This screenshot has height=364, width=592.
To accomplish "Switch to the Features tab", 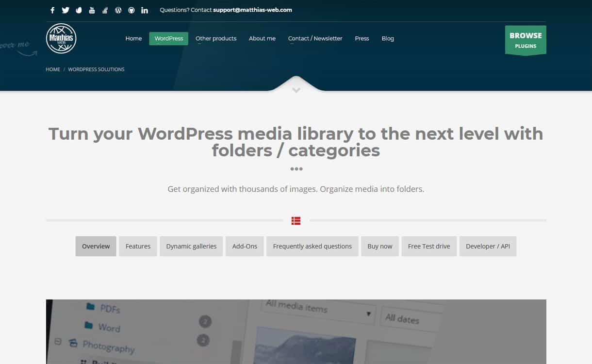I will click(138, 246).
